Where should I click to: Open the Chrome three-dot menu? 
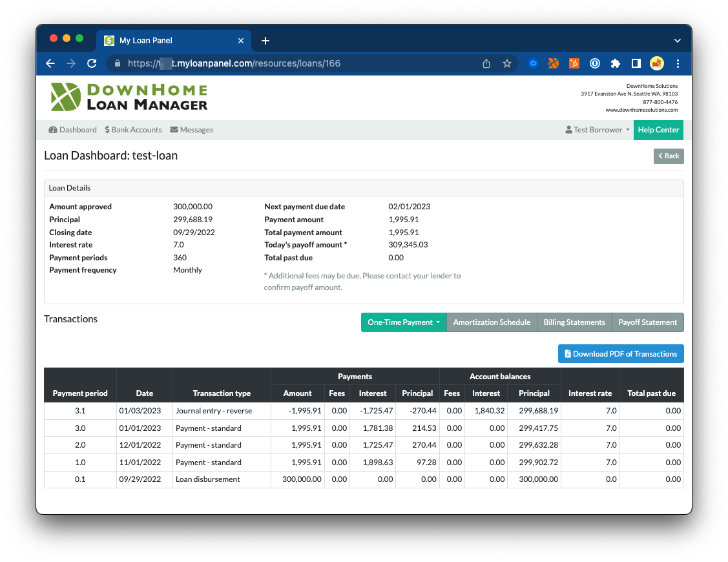tap(678, 63)
